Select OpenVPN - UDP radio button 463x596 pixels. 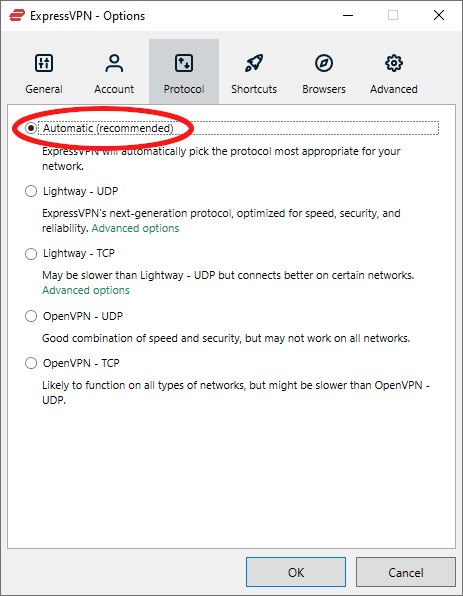click(x=31, y=316)
